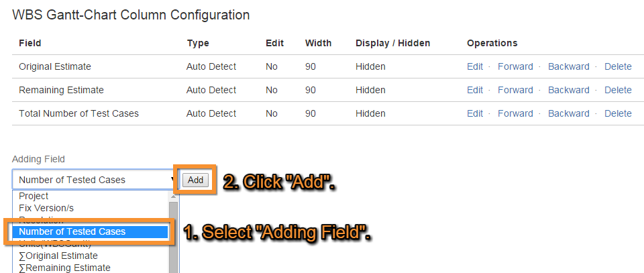The height and width of the screenshot is (273, 644).
Task: Move Original Estimate field backward
Action: click(x=568, y=66)
